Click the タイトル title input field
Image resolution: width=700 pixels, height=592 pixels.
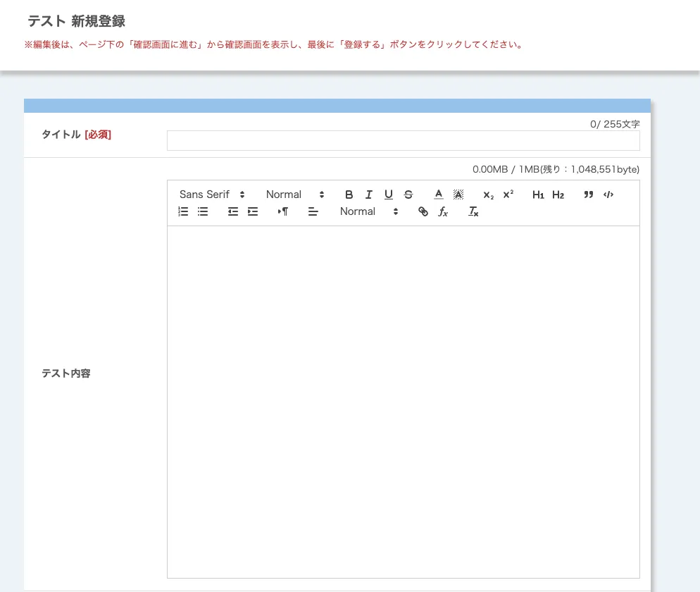(403, 141)
